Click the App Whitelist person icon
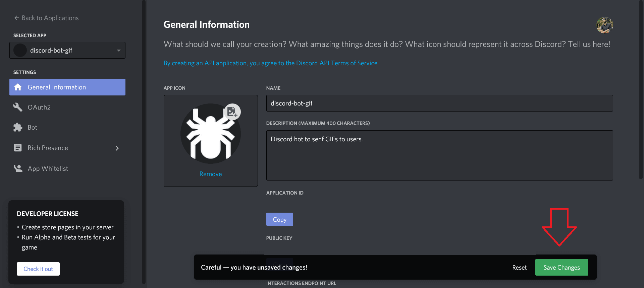The image size is (644, 288). pos(18,168)
